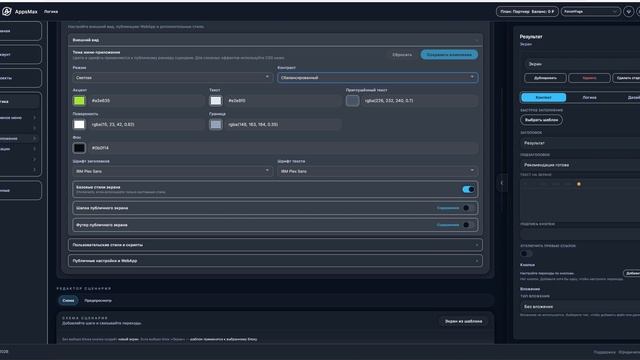Select the Контент tab in right panel

543,98
